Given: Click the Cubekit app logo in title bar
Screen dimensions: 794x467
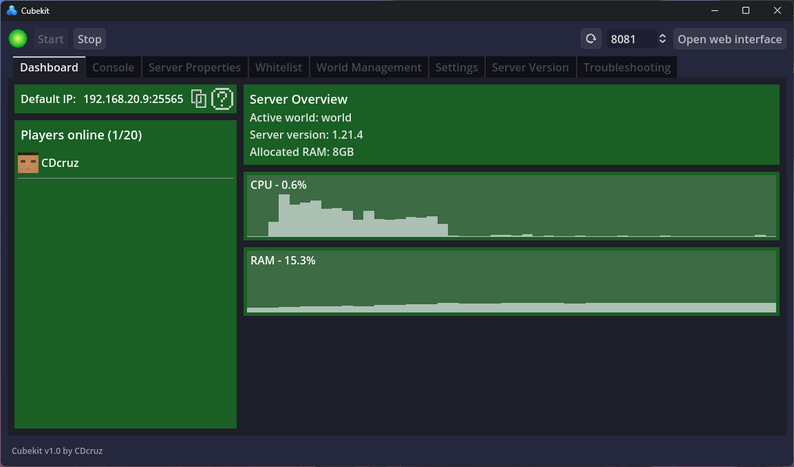Looking at the screenshot, I should click(x=11, y=10).
